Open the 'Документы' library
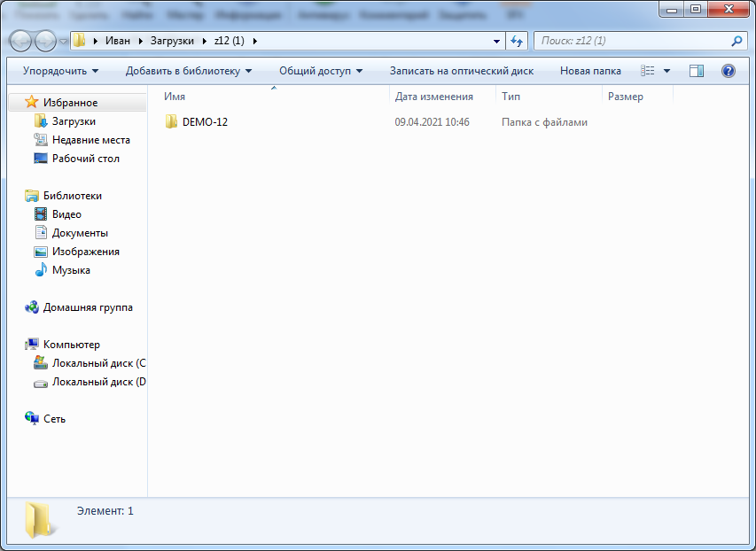The image size is (756, 551). [80, 233]
